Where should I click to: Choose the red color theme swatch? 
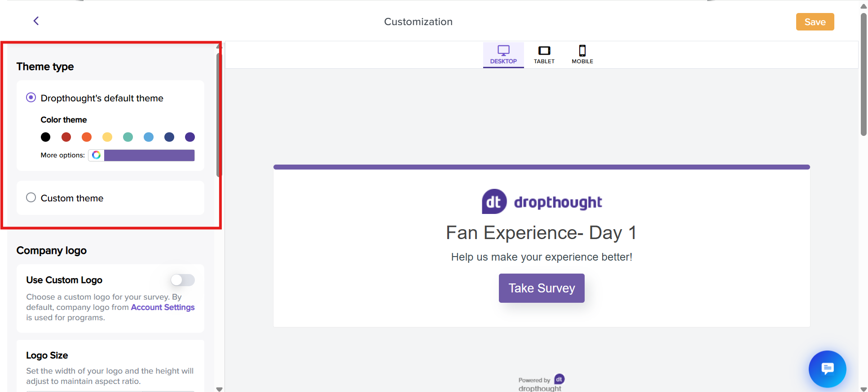66,137
